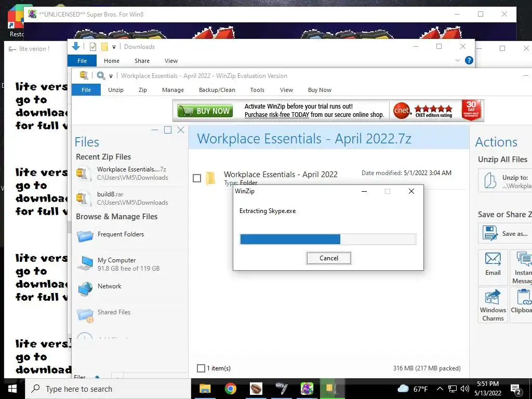532x399 pixels.
Task: Click WinZip search quick access icon
Action: coord(101,76)
